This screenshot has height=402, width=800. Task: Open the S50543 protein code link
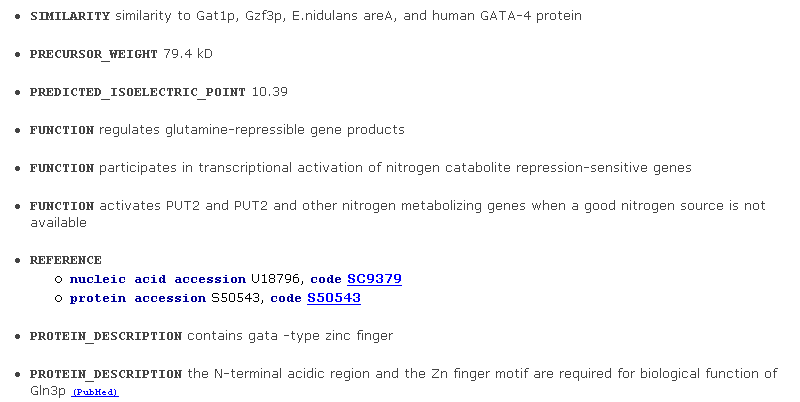(x=334, y=298)
